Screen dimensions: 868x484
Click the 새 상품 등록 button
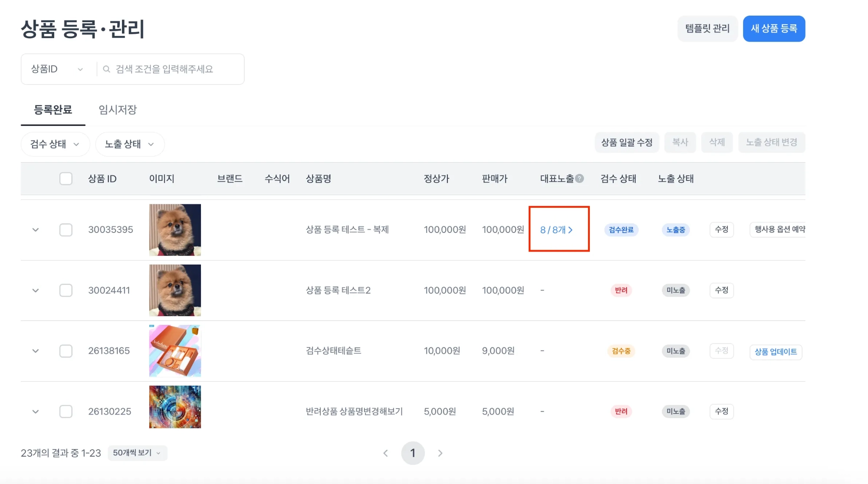[774, 29]
